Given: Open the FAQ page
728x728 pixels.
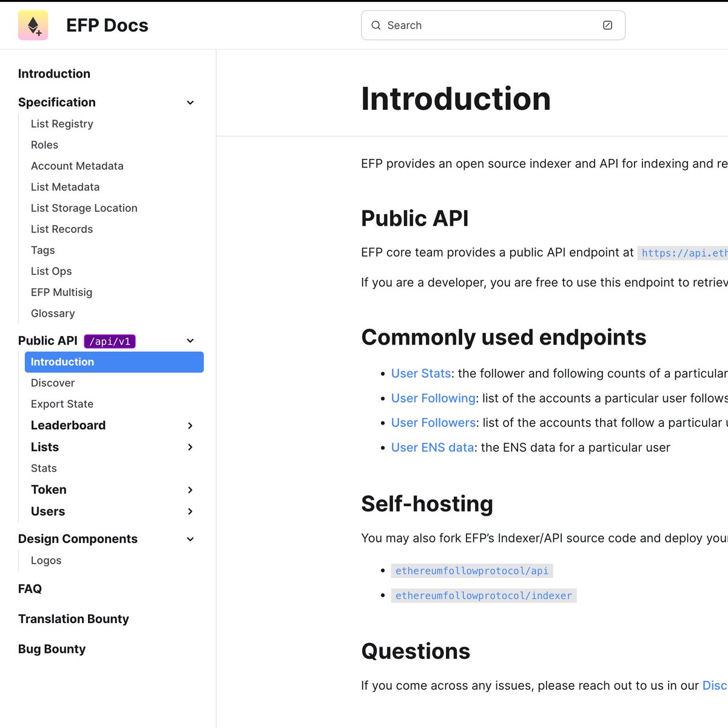Looking at the screenshot, I should (30, 589).
